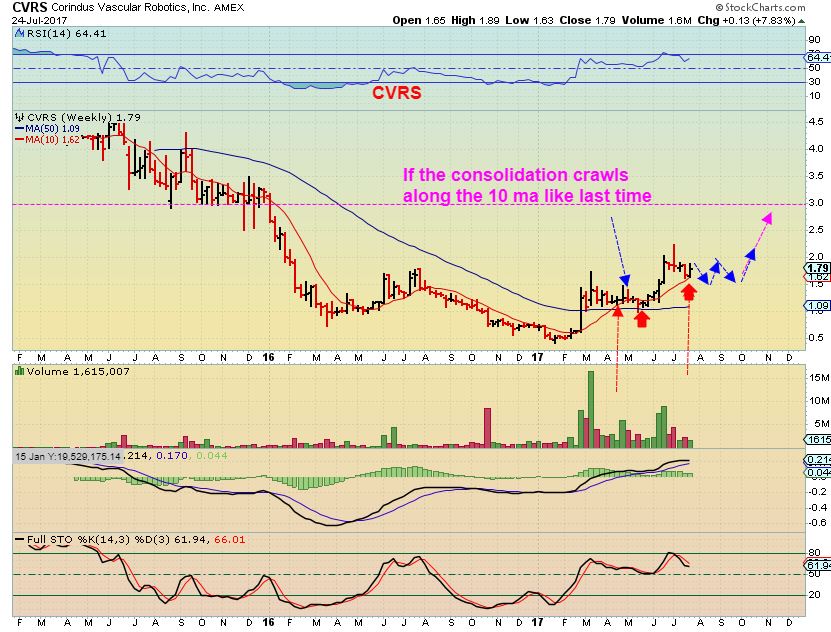Click the 15M label on volume axis
Screen dimensions: 831x632
click(819, 378)
